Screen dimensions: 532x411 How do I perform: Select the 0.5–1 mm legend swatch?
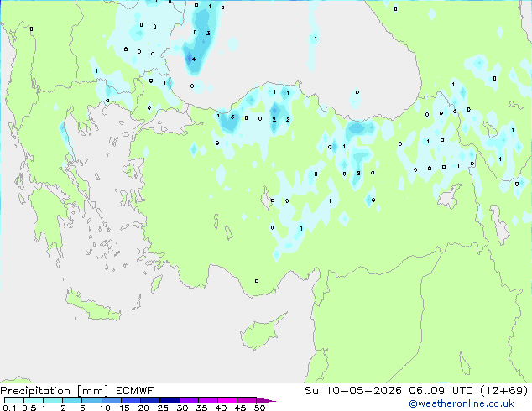(x=34, y=400)
